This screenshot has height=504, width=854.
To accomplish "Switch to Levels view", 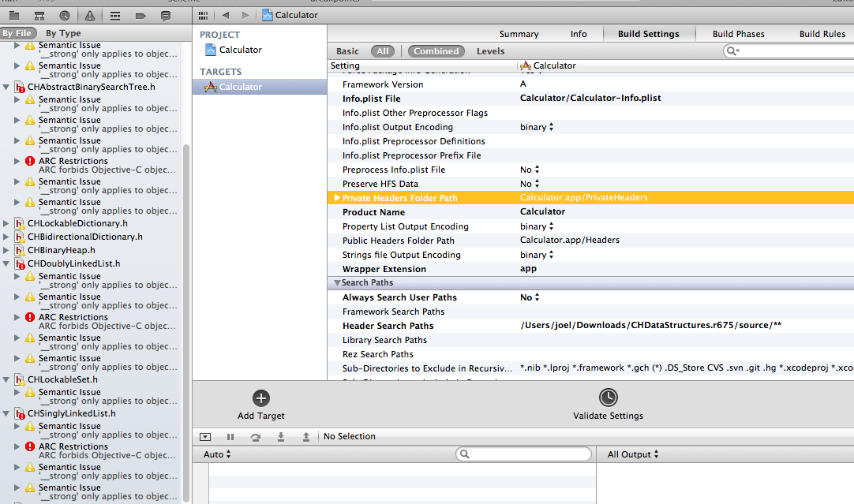I will click(x=490, y=51).
